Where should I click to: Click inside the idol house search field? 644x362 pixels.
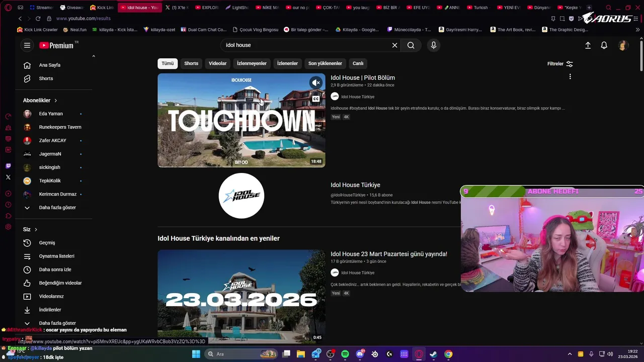tap(307, 45)
